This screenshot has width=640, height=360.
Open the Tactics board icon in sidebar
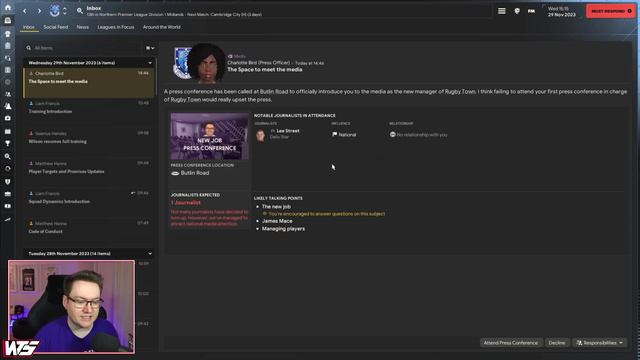click(x=8, y=70)
